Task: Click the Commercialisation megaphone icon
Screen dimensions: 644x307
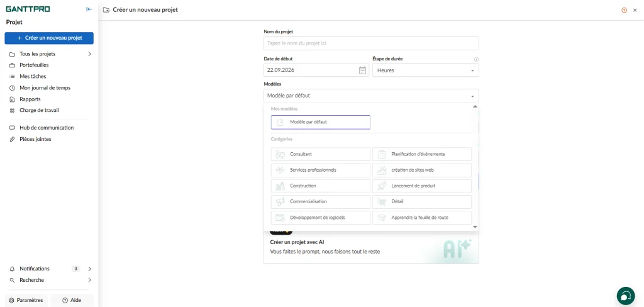Action: (x=280, y=202)
